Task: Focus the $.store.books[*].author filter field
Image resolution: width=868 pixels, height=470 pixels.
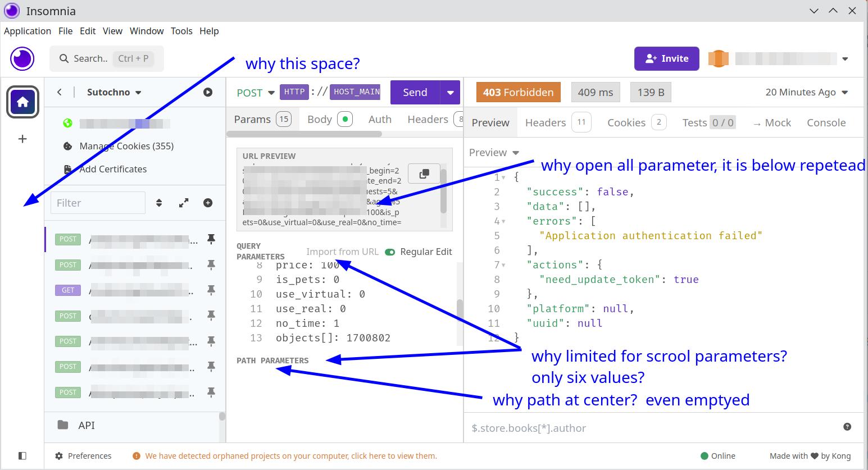Action: click(x=652, y=428)
